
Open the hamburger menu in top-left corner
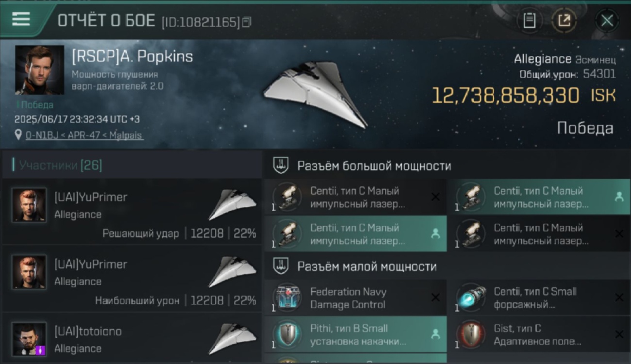[x=21, y=19]
